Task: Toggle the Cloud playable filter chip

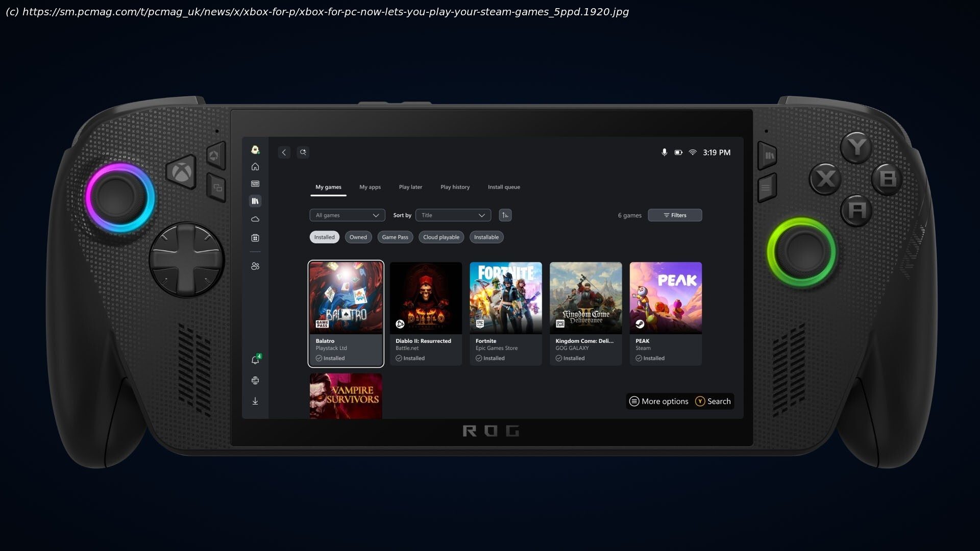Action: (x=441, y=237)
